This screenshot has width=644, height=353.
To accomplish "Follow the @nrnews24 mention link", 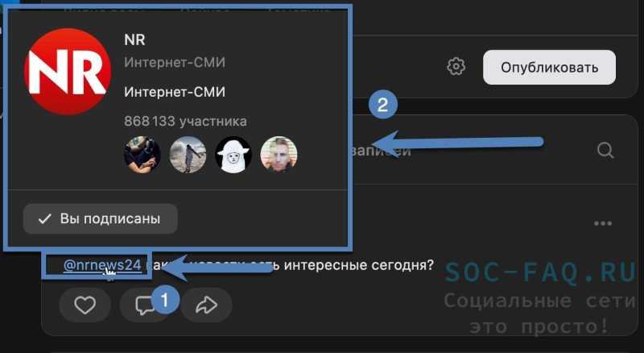I will pos(102,265).
